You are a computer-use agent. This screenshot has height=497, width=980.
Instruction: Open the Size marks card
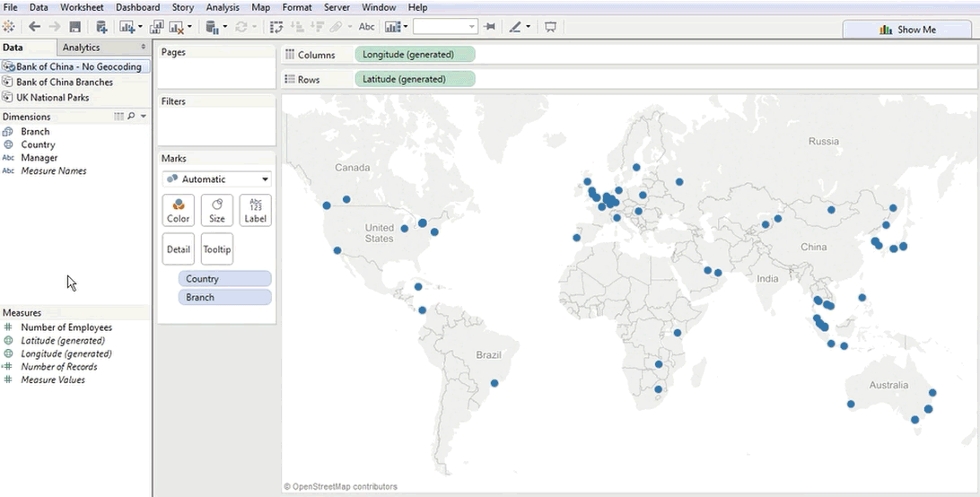[217, 211]
